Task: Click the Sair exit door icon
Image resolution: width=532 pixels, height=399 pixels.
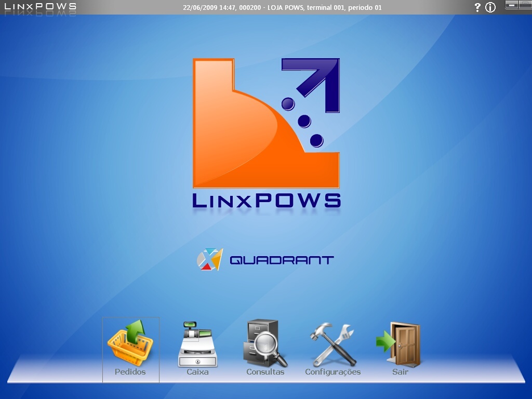Action: [x=400, y=350]
